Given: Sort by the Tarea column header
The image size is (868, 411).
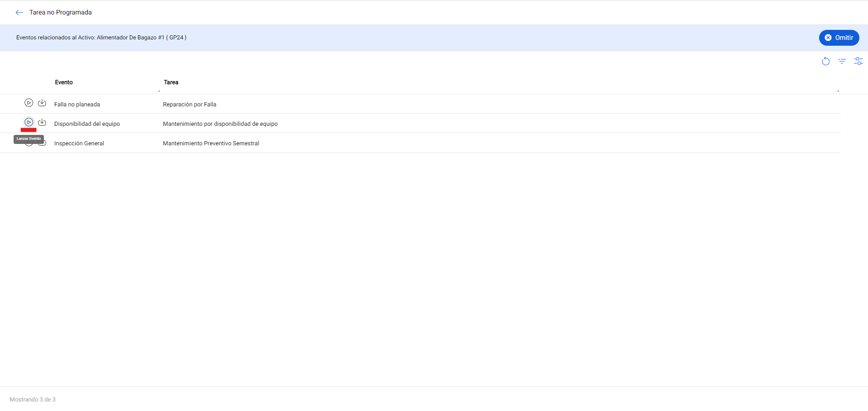Looking at the screenshot, I should tap(171, 82).
